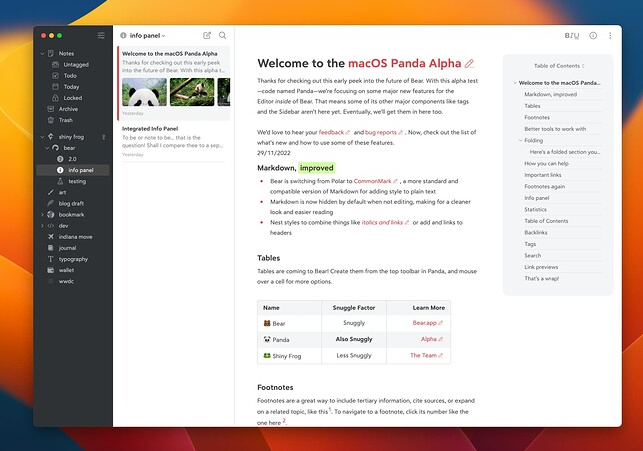
Task: Click the first panda photo thumbnail
Action: 144,92
